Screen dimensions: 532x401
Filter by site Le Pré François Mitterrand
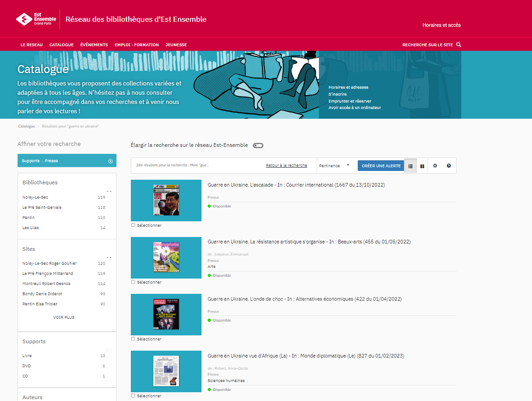tap(48, 273)
